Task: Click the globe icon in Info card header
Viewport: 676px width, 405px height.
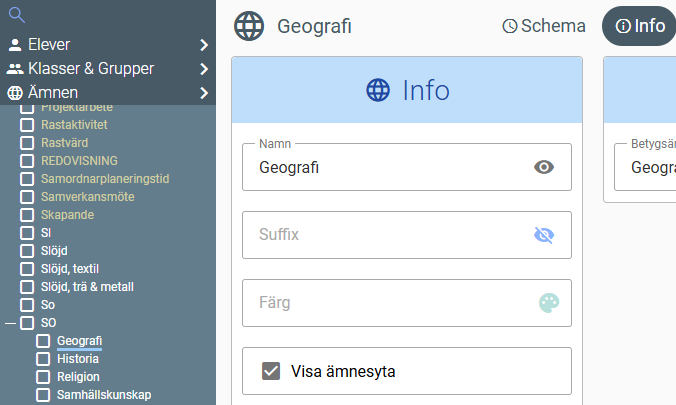Action: 378,90
